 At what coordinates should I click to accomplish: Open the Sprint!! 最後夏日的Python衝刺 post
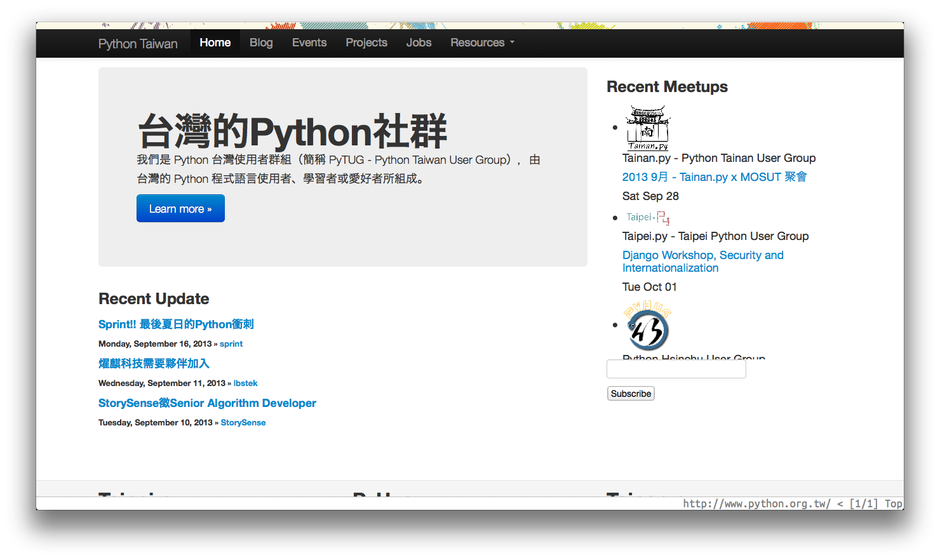pyautogui.click(x=176, y=324)
